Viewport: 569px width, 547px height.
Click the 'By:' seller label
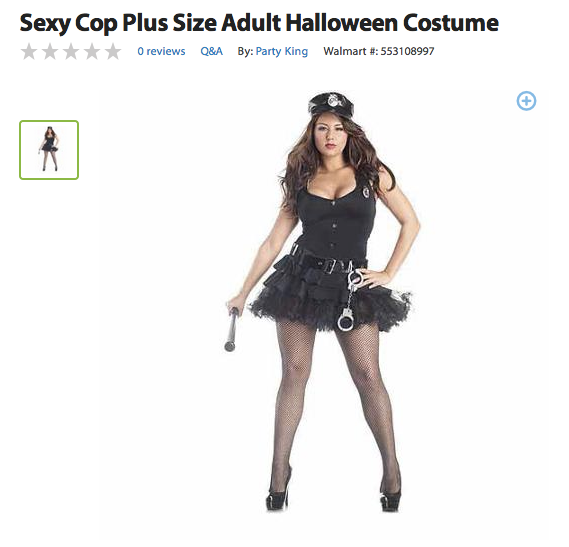245,51
